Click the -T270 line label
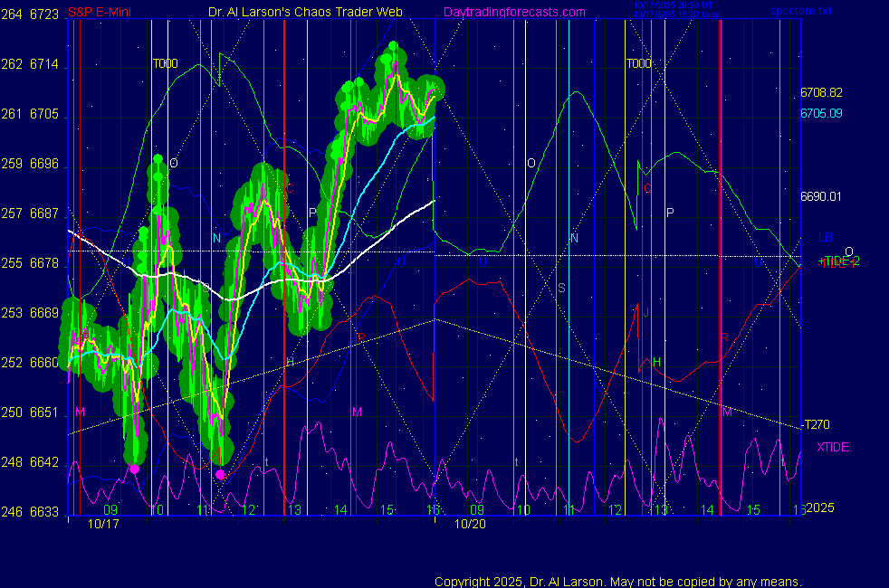 click(817, 424)
